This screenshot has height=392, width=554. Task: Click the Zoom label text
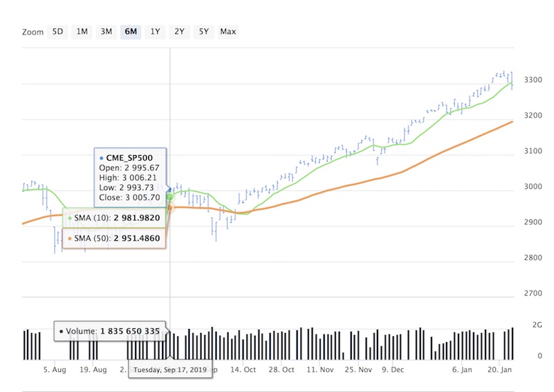tap(33, 32)
